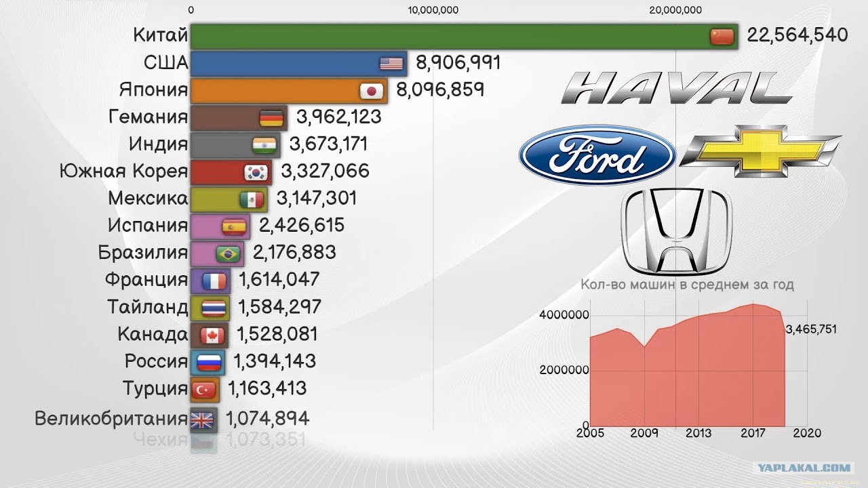The height and width of the screenshot is (488, 868).
Task: Click the country label Мексика
Action: pyautogui.click(x=148, y=199)
